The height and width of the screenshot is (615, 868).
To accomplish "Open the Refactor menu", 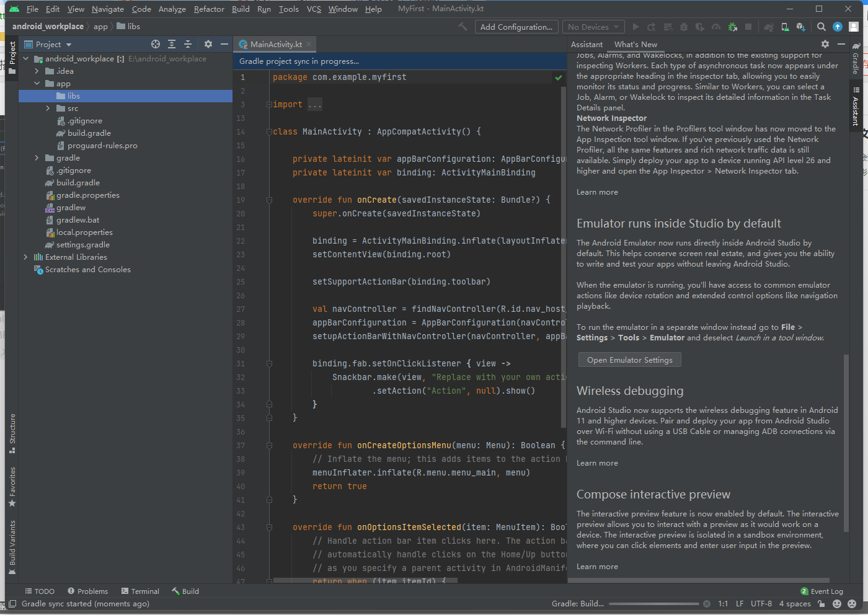I will (x=209, y=9).
